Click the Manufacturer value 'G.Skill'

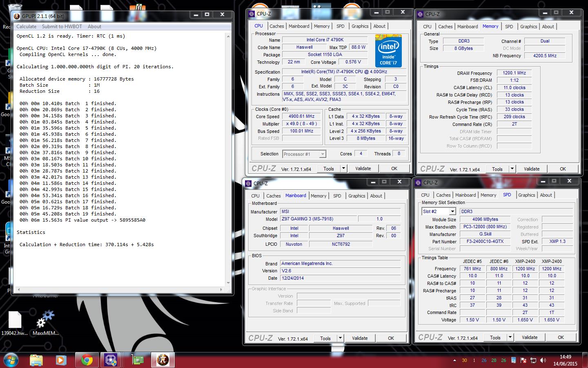[485, 234]
